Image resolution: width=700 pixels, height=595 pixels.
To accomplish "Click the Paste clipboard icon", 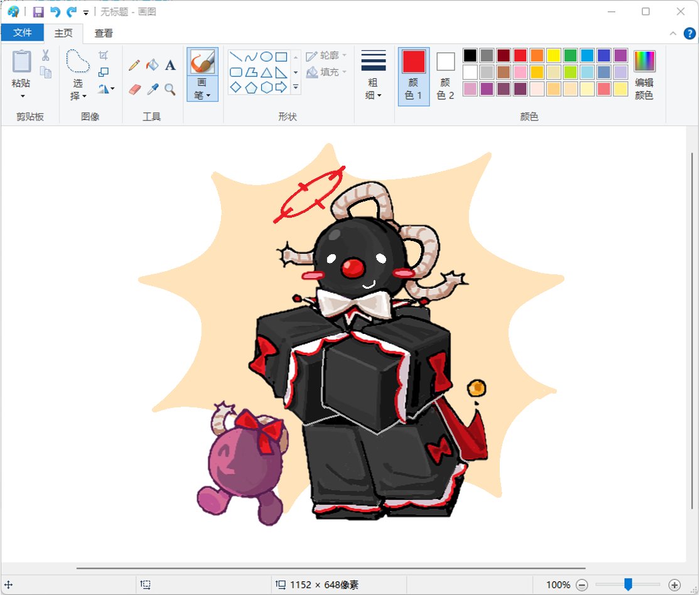I will (x=21, y=61).
